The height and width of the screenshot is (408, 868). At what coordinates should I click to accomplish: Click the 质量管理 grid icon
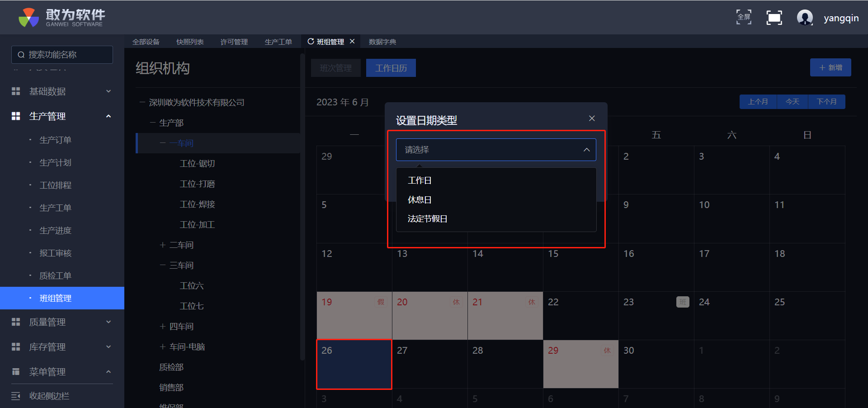(x=16, y=322)
